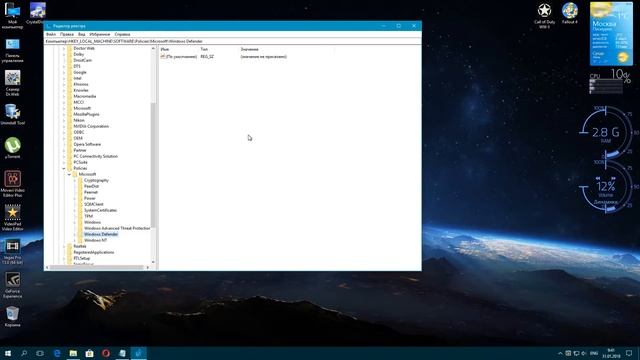Click the tree horizontal scrollbar thumb
Image resolution: width=640 pixels, height=360 pixels.
97,267
